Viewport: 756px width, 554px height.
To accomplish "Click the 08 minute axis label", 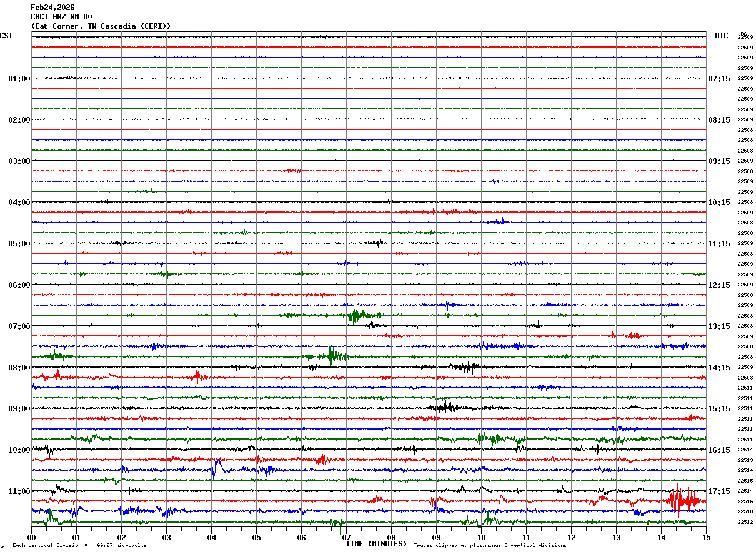I will point(391,537).
